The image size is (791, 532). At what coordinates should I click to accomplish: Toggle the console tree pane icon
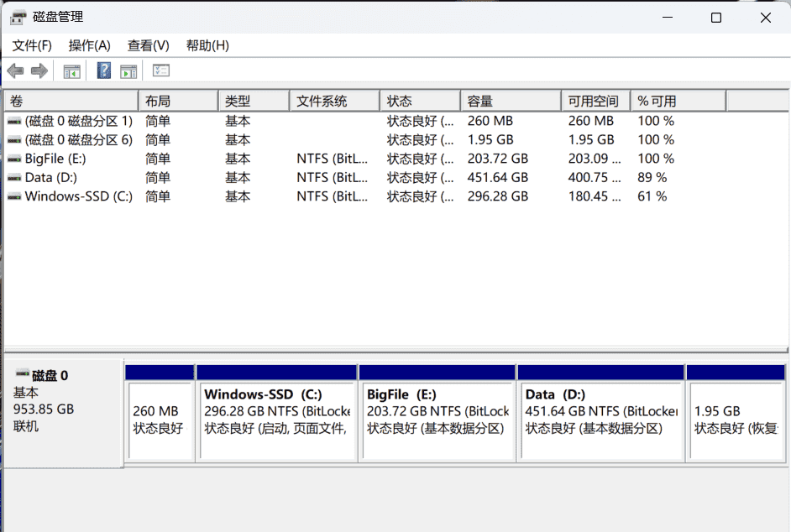72,71
